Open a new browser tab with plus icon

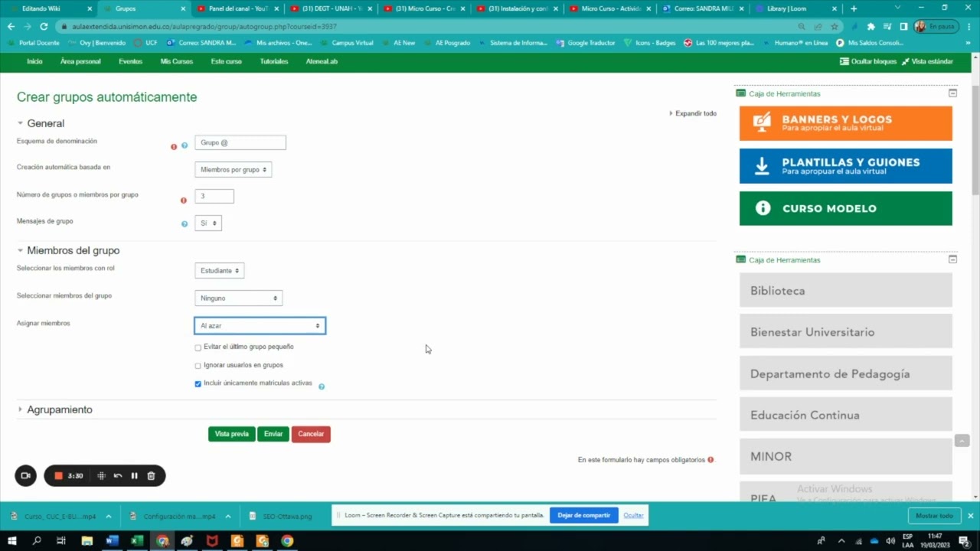click(854, 8)
